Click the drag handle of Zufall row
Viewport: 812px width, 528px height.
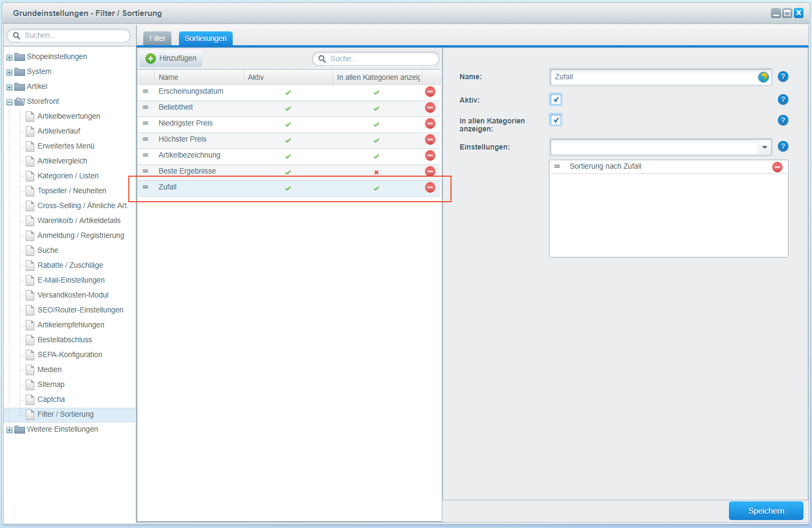click(x=145, y=187)
